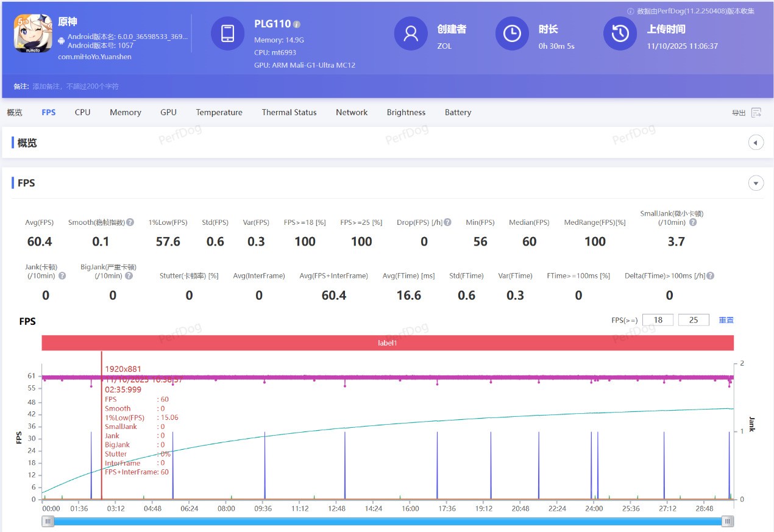Click the FPS threshold field showing 25

click(x=693, y=320)
